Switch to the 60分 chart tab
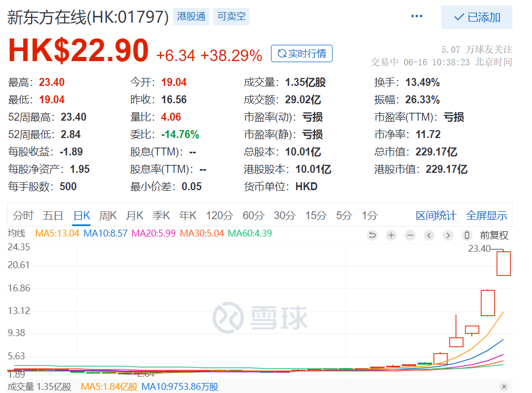Image resolution: width=532 pixels, height=393 pixels. [x=254, y=215]
